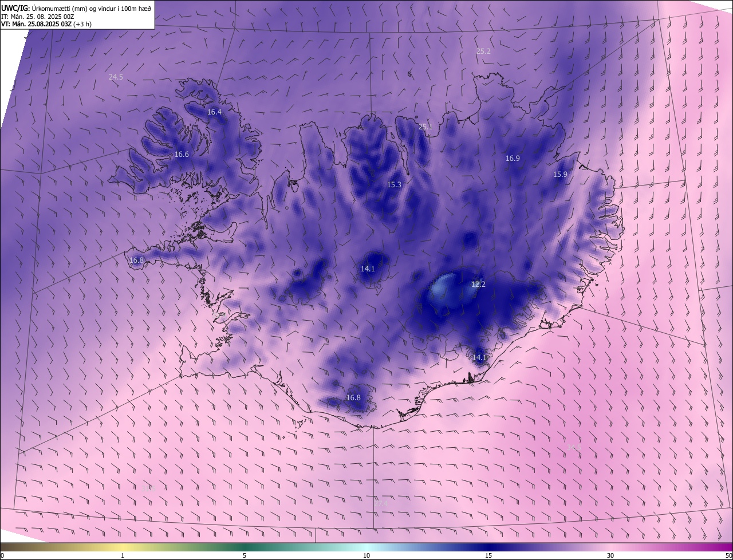
Task: Click the 14.1 label inside the central glacier outline
Action: [x=367, y=269]
